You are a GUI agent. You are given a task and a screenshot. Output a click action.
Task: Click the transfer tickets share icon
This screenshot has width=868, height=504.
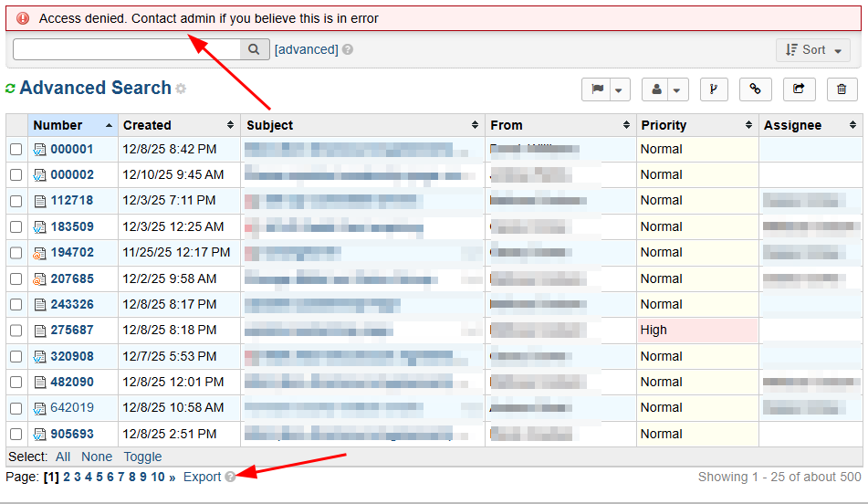click(x=799, y=89)
